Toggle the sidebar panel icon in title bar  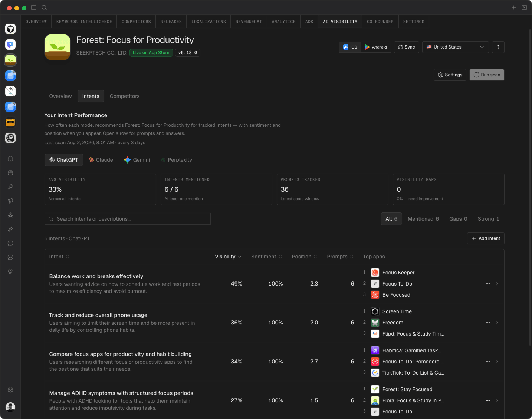click(34, 7)
